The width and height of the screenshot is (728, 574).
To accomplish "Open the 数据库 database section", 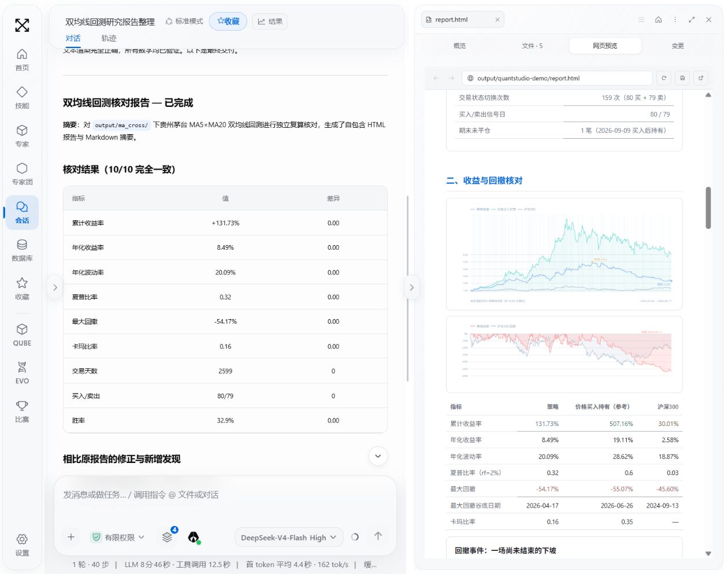I will (x=22, y=250).
